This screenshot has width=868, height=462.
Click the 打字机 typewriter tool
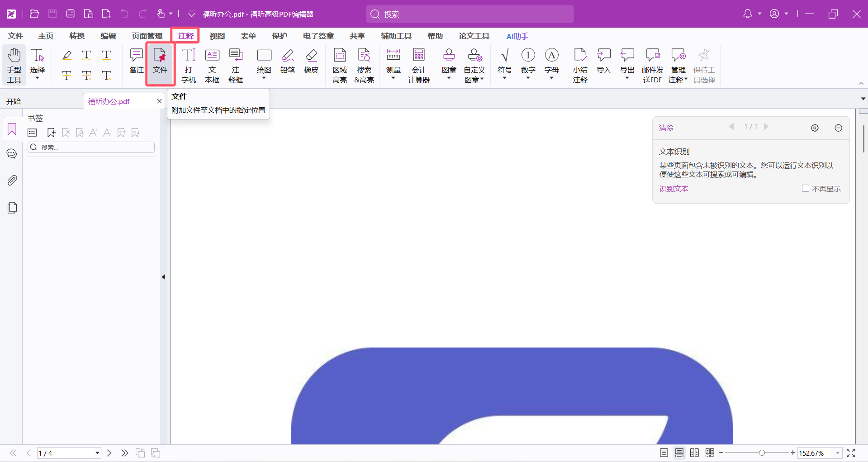pos(189,65)
